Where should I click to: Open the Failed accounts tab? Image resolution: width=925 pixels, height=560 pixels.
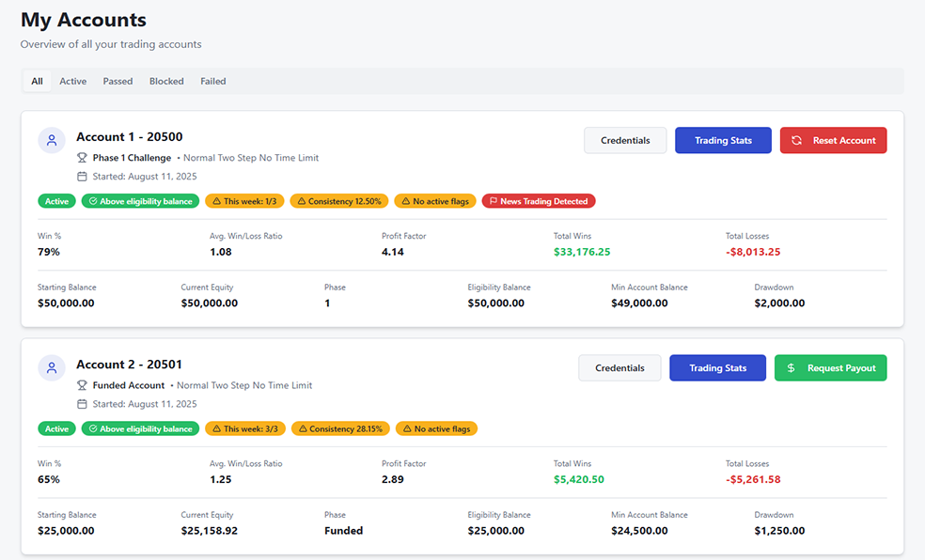(x=212, y=82)
